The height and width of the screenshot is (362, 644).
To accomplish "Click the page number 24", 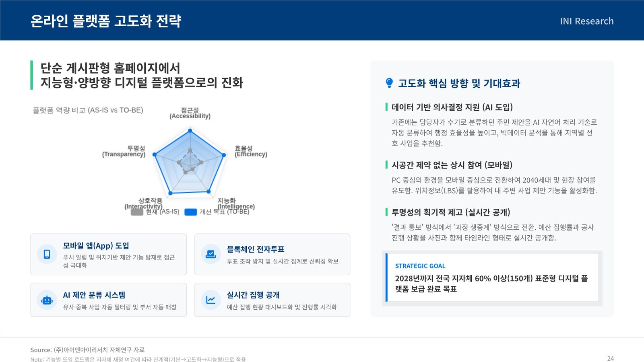I will [x=611, y=358].
